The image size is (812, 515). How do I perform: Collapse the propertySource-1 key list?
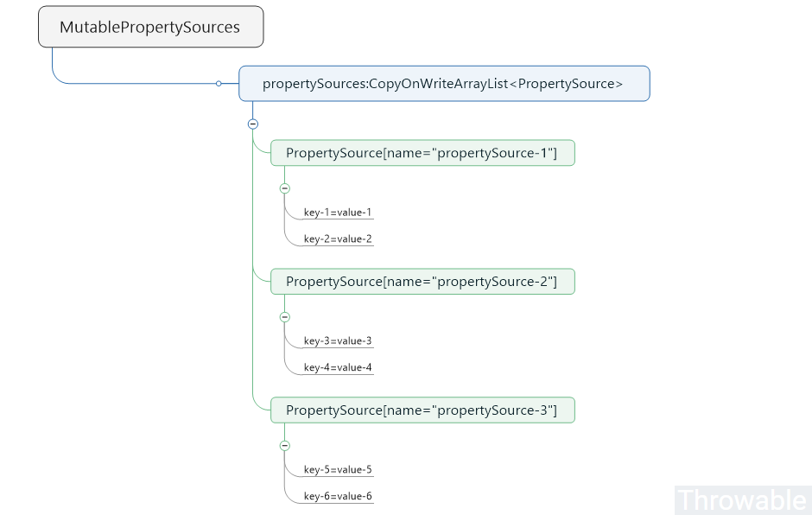(284, 188)
